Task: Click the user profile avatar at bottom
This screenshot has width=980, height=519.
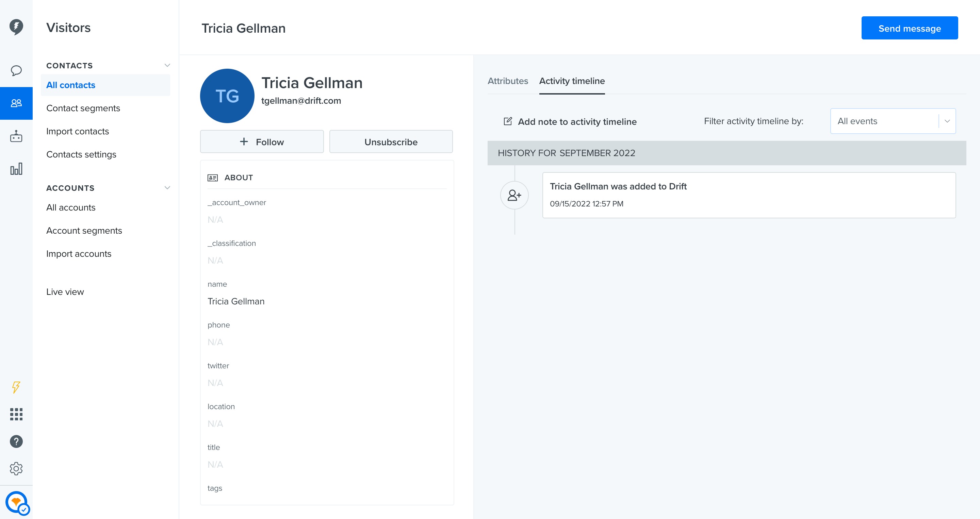Action: [17, 503]
